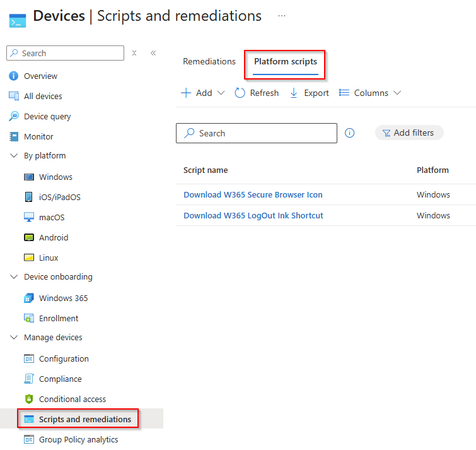Select the Platform scripts tab
Viewport: 476px width, 450px height.
(x=286, y=62)
